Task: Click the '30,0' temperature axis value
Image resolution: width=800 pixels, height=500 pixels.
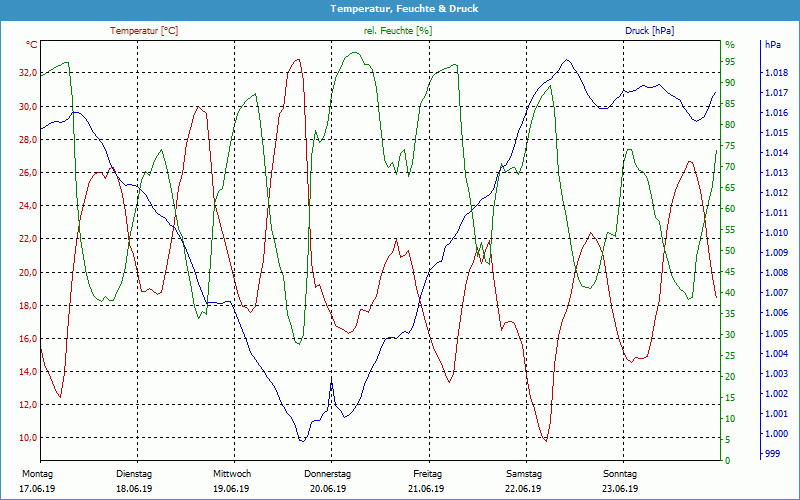Action: pyautogui.click(x=28, y=107)
